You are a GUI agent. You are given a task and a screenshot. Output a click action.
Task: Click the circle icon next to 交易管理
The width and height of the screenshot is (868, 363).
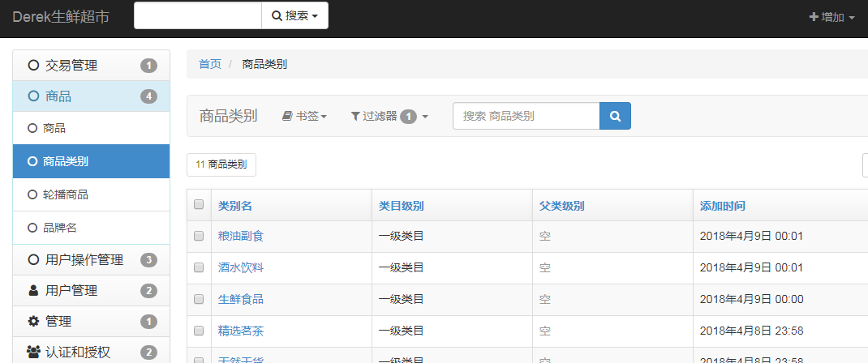point(33,65)
